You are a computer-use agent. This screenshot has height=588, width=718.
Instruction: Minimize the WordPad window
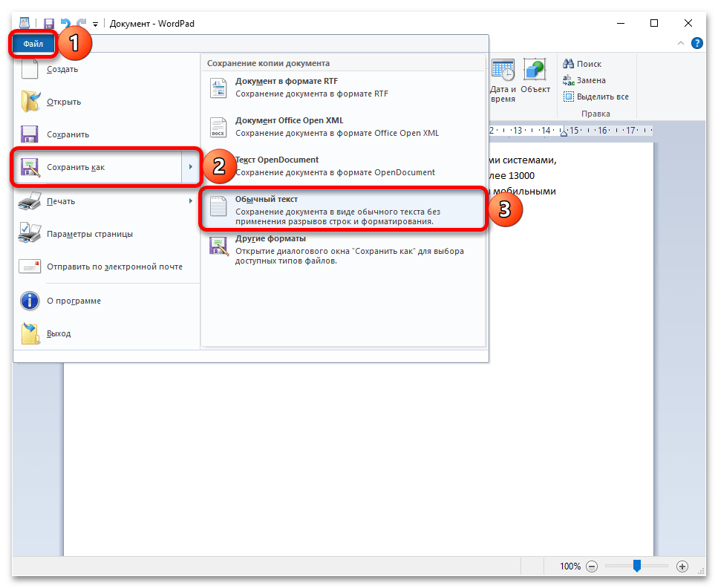coord(621,23)
